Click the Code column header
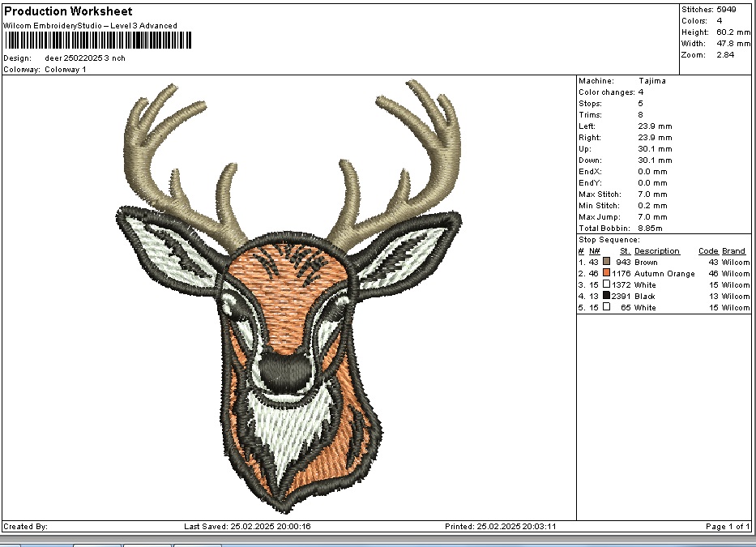 708,251
